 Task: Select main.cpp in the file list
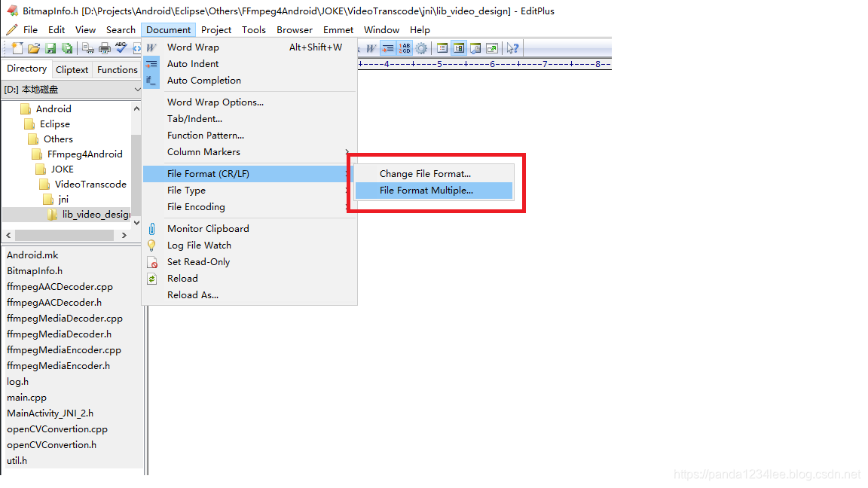click(x=26, y=398)
